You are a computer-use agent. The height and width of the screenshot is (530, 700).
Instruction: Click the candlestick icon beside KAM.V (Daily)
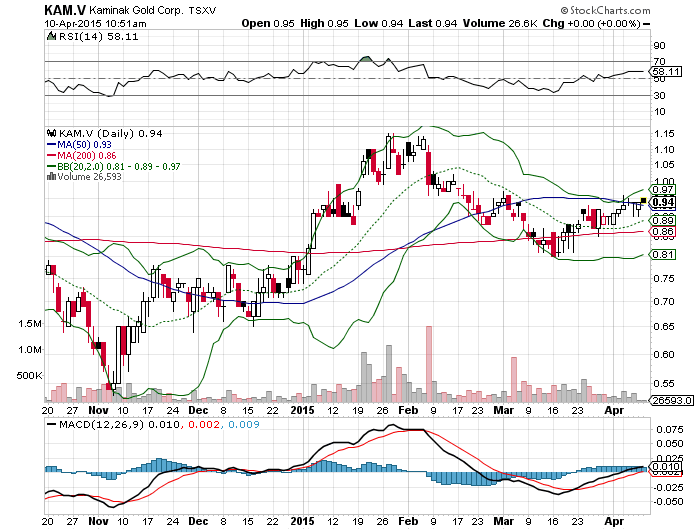tap(52, 133)
